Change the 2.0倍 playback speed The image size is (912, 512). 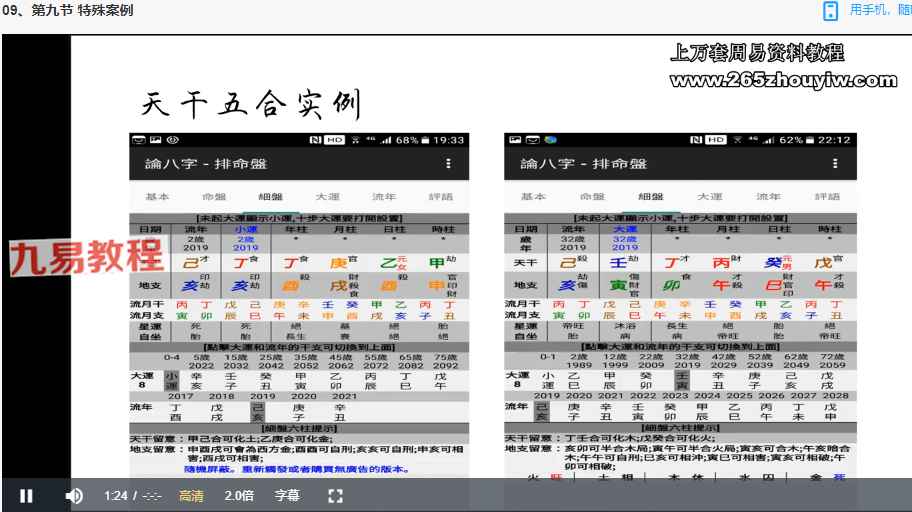[239, 496]
